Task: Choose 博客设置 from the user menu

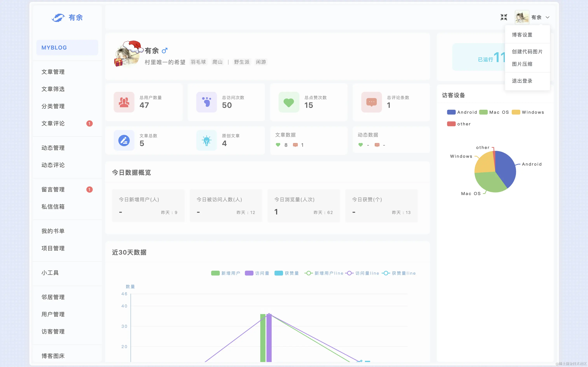Action: pos(522,35)
